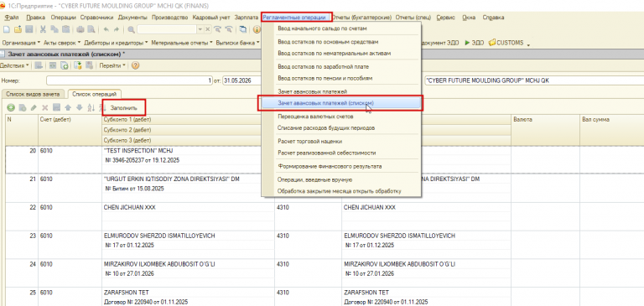The width and height of the screenshot is (644, 306).
Task: Click the date field showing 31.05.2026
Action: pos(241,80)
